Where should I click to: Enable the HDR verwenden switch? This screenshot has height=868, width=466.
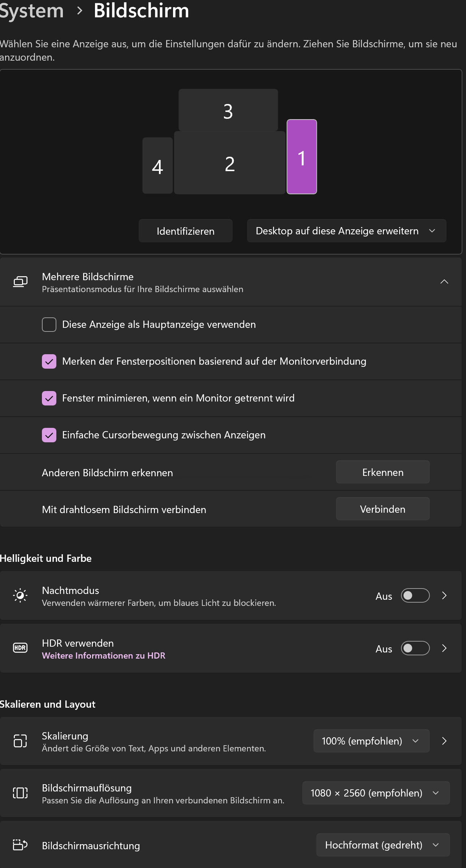click(x=415, y=648)
